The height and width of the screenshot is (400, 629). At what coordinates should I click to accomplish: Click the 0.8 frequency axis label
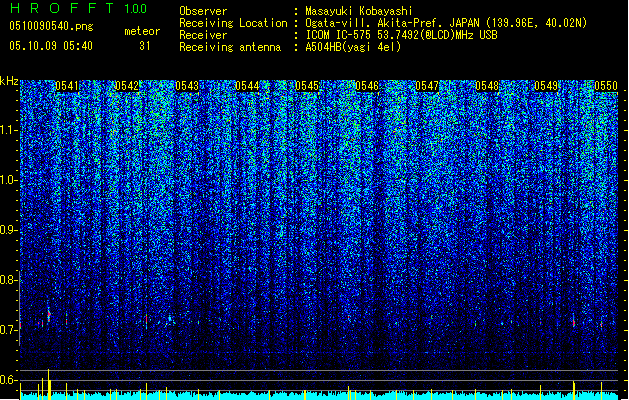pos(8,280)
